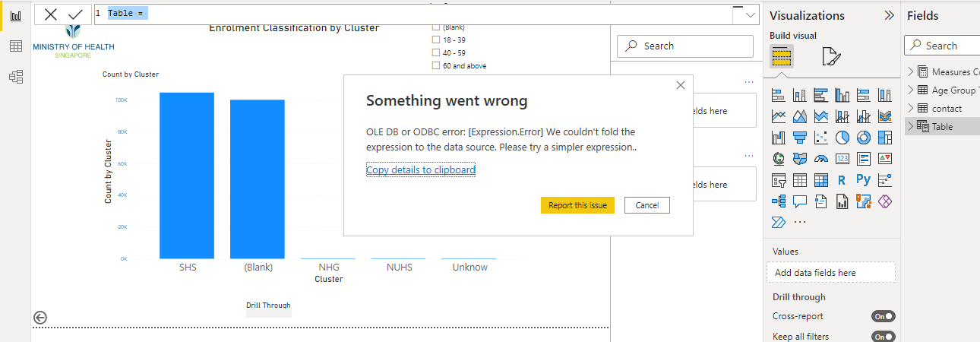Pick the Line chart visual

click(778, 116)
